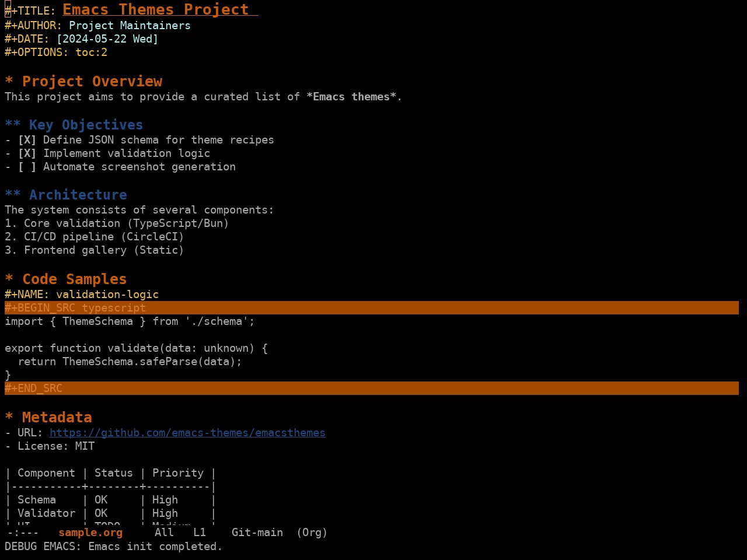Open the (Org) major mode menu
747x560 pixels.
312,533
